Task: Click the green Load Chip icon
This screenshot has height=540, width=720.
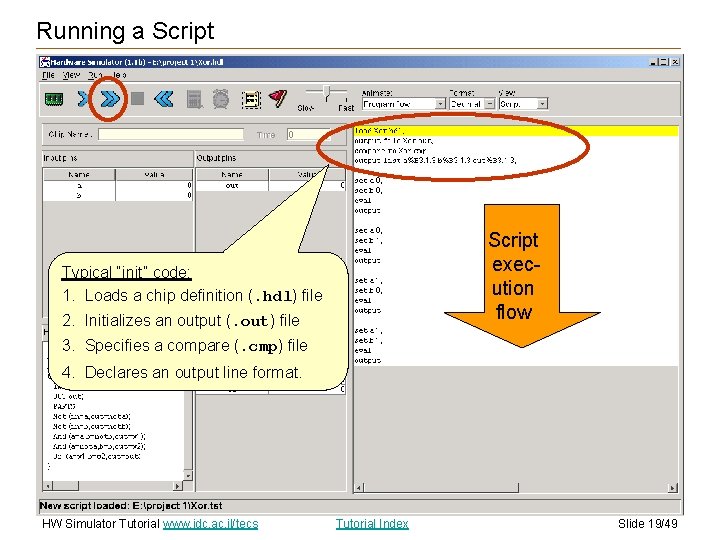Action: point(54,99)
